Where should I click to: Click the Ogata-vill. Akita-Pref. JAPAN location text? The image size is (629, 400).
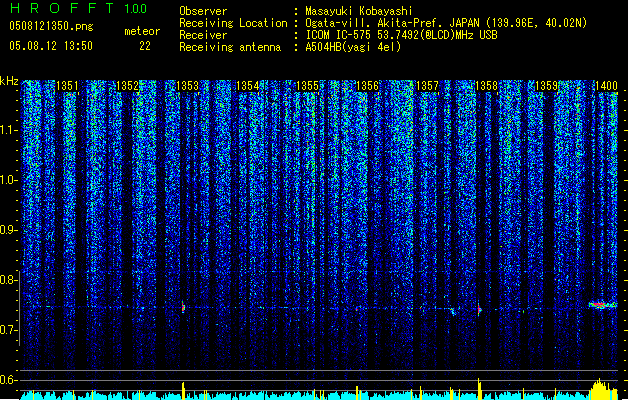446,23
